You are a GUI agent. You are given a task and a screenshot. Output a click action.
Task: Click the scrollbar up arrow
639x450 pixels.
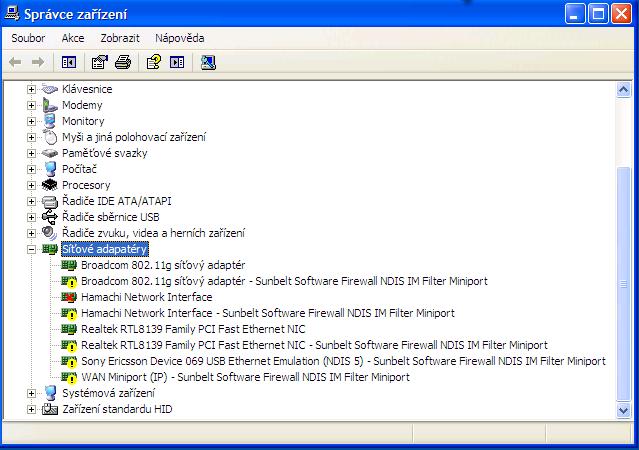(624, 89)
